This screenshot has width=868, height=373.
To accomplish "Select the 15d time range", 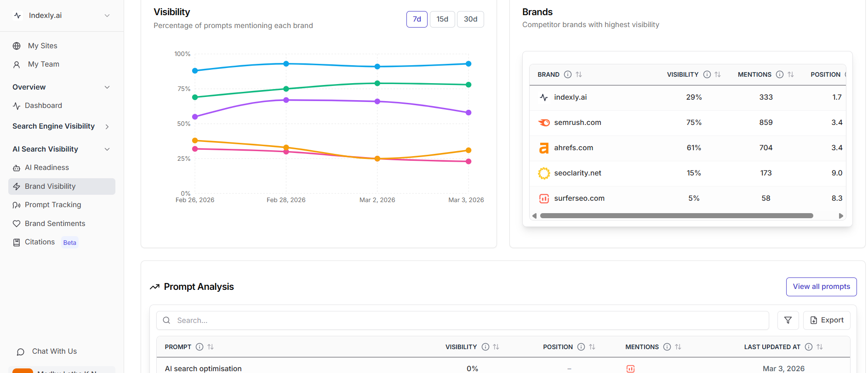I will 442,19.
